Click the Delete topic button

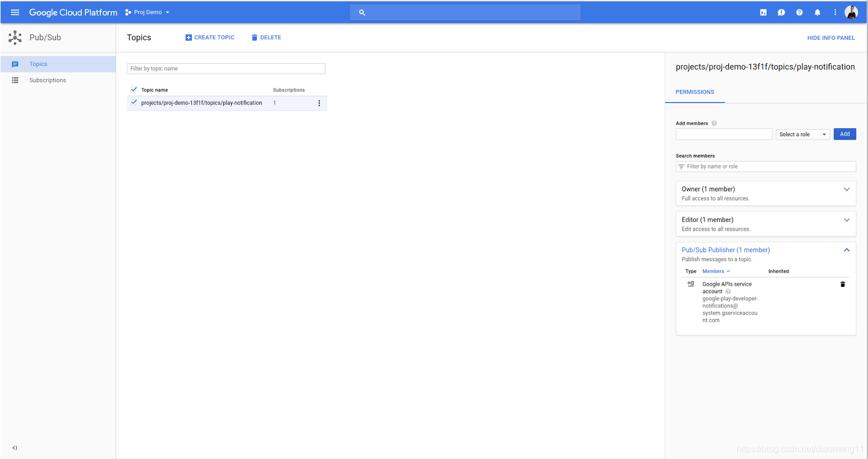click(x=266, y=38)
